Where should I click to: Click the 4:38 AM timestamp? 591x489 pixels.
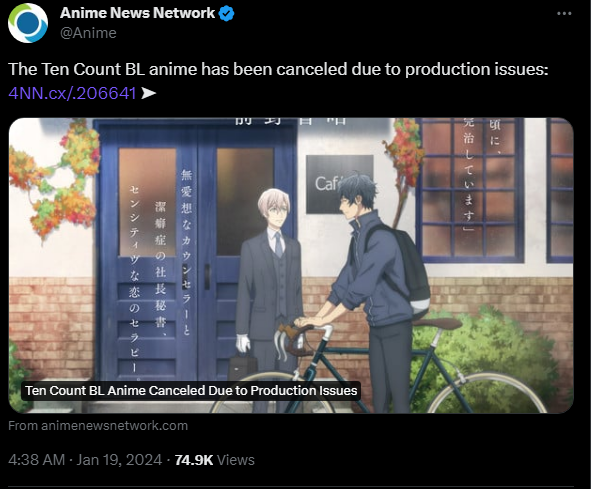coord(37,460)
